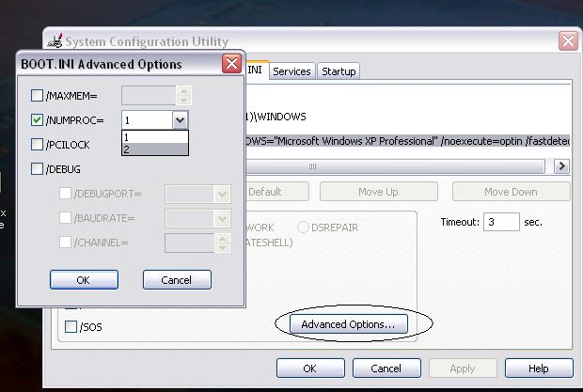Uncheck the /NUMPROC= checkbox
Viewport: 583px width, 392px height.
coord(37,120)
